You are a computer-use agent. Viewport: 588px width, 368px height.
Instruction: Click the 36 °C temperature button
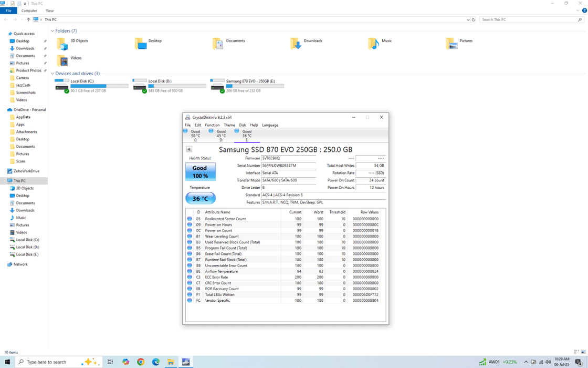pos(200,199)
